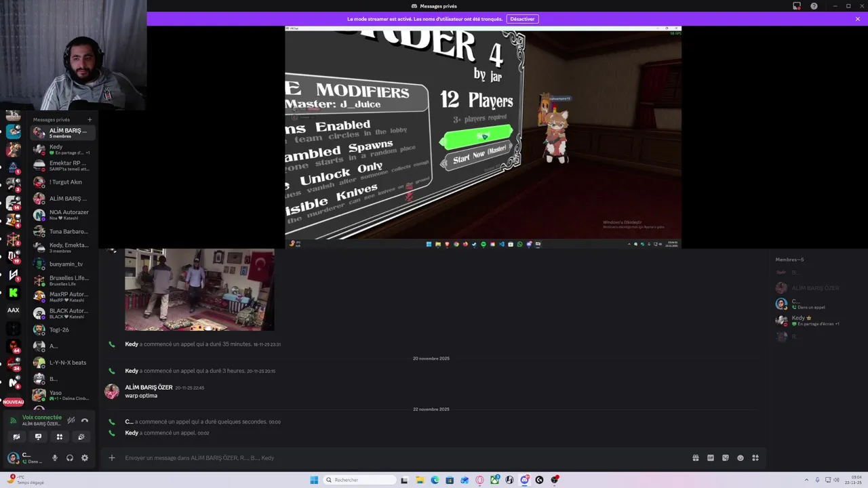Click Voix connectée status text

click(42, 418)
